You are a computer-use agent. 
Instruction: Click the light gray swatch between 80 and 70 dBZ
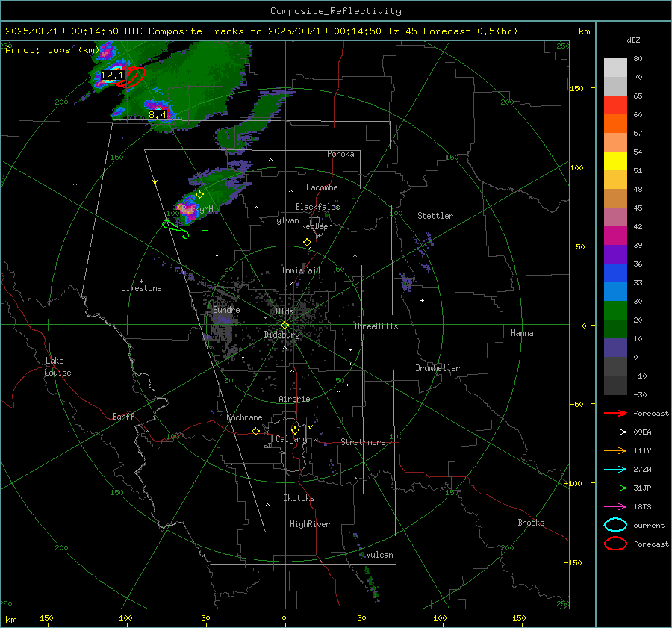tap(615, 68)
